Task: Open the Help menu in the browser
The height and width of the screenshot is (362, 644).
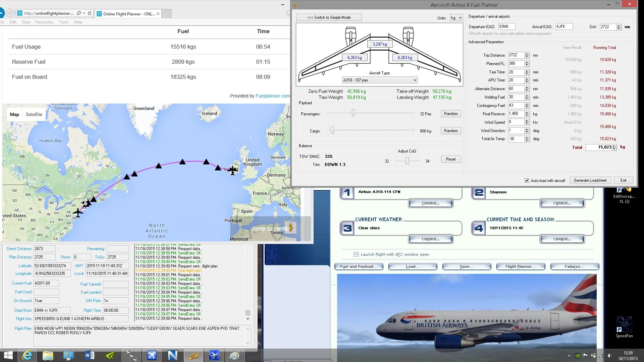Action: [x=78, y=22]
